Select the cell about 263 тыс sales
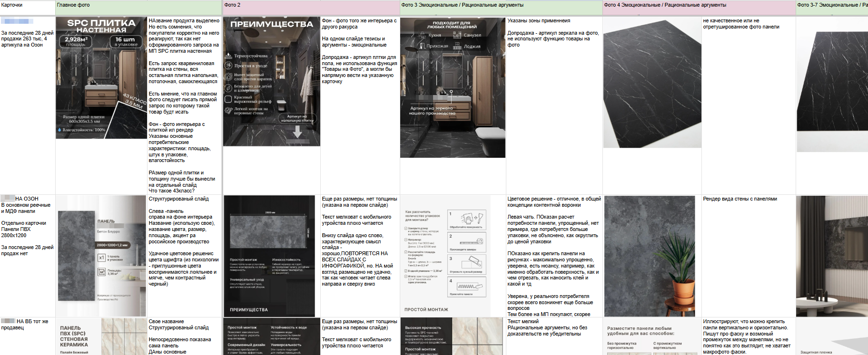Image resolution: width=868 pixels, height=355 pixels. tap(28, 39)
